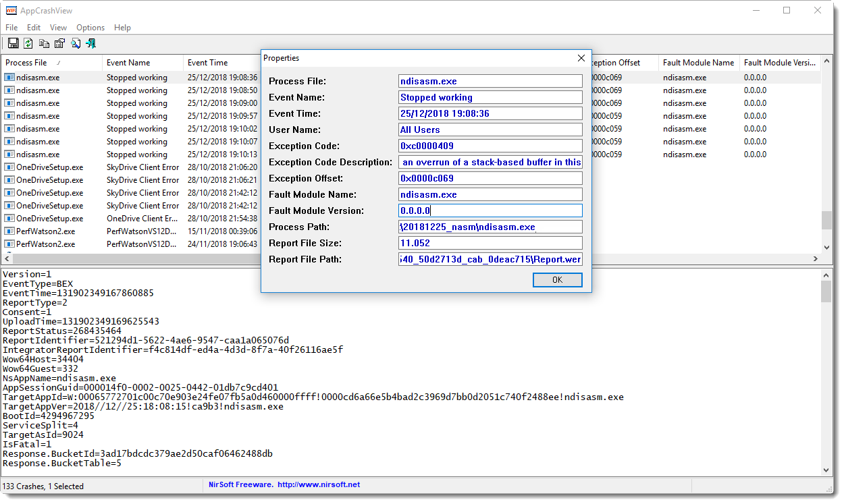Screen dimensions: 844x504
Task: Click icon of PerfWatson2.exe row dated 24/11/2018
Action: (x=9, y=244)
